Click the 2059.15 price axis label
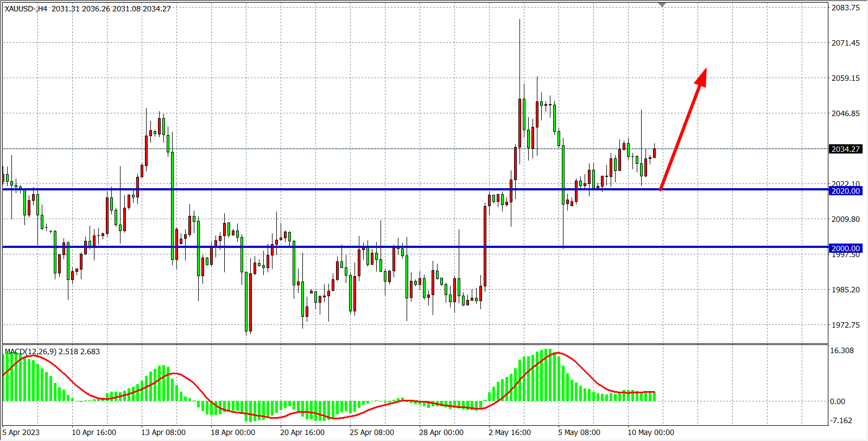The image size is (868, 441). (845, 78)
